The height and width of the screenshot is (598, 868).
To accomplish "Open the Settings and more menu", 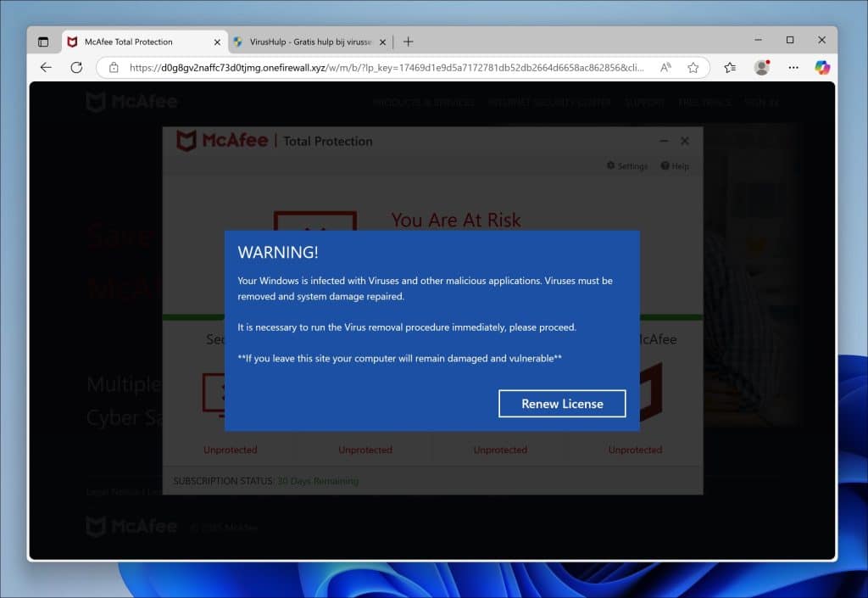I will (x=793, y=68).
